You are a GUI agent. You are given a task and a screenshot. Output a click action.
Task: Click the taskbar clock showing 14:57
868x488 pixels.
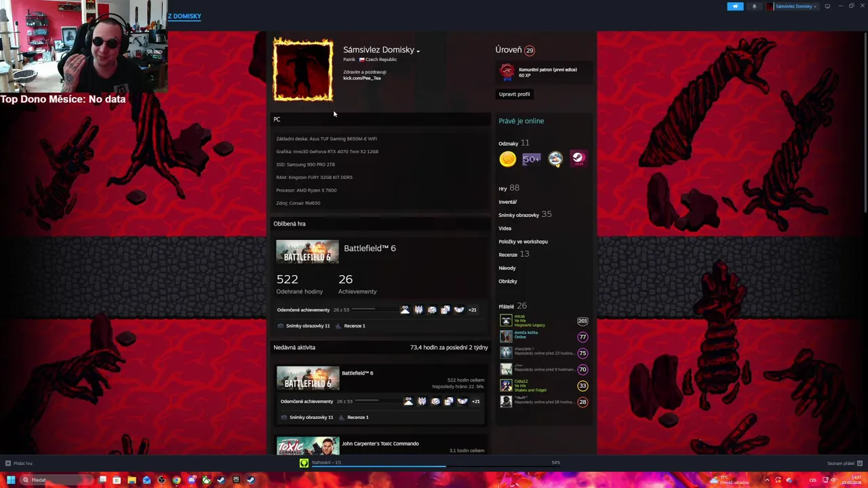click(x=852, y=480)
